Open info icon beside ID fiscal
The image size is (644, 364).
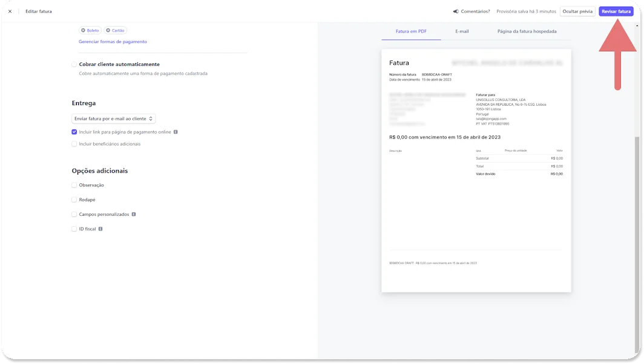point(100,229)
